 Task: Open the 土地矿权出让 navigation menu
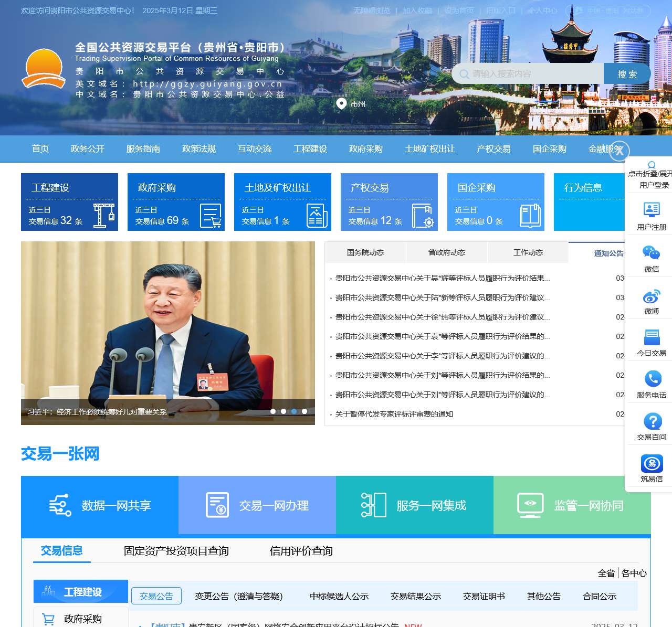tap(430, 149)
